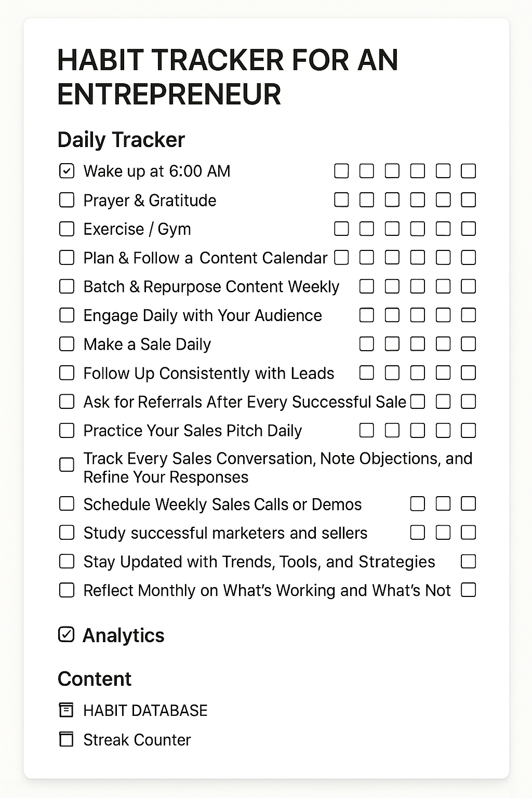Viewport: 532px width, 798px height.
Task: Click the Analytics checkmark icon
Action: point(66,634)
